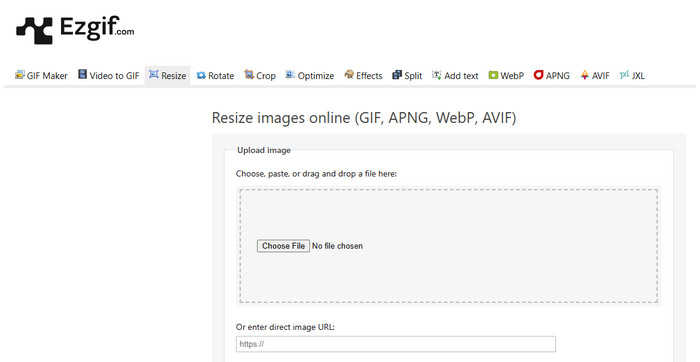This screenshot has height=362, width=700.
Task: Open the Video to GIF menu label
Action: pyautogui.click(x=114, y=76)
